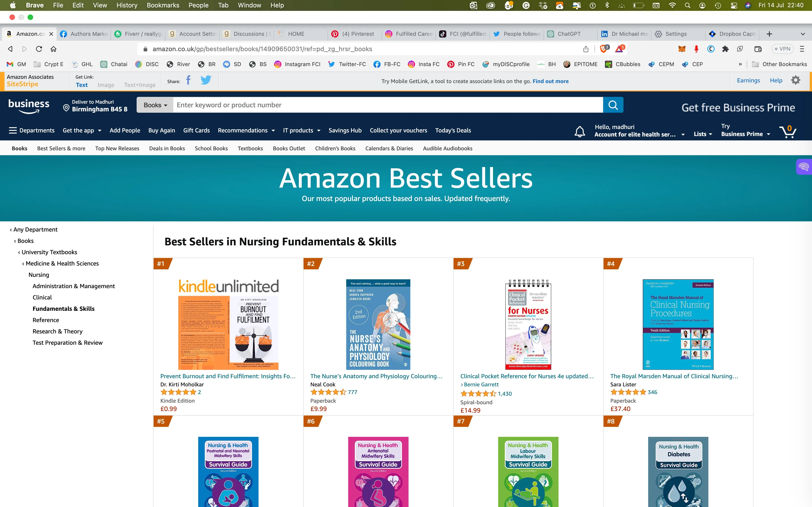Open the IT products dropdown

pyautogui.click(x=301, y=130)
